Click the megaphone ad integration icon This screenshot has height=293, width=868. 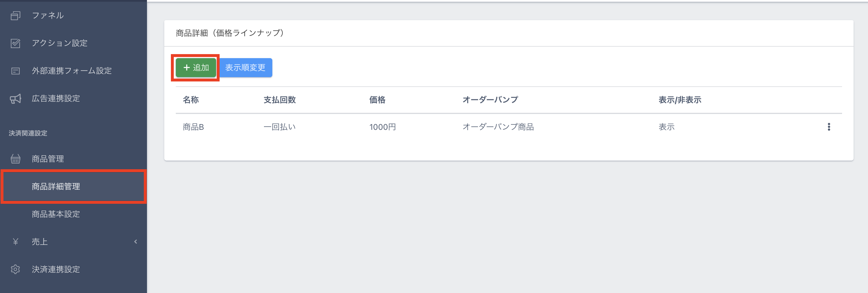click(16, 98)
